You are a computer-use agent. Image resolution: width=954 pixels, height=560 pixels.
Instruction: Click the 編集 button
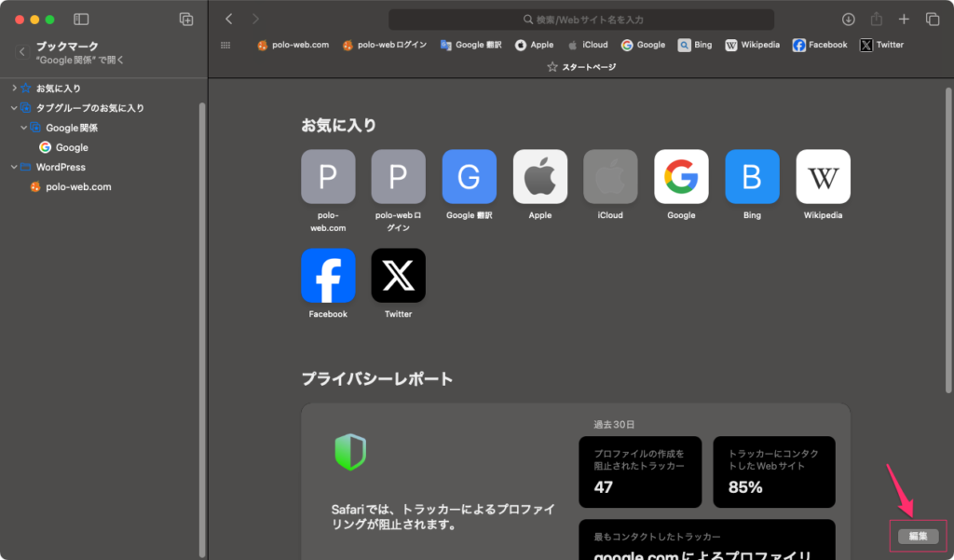[x=918, y=536]
